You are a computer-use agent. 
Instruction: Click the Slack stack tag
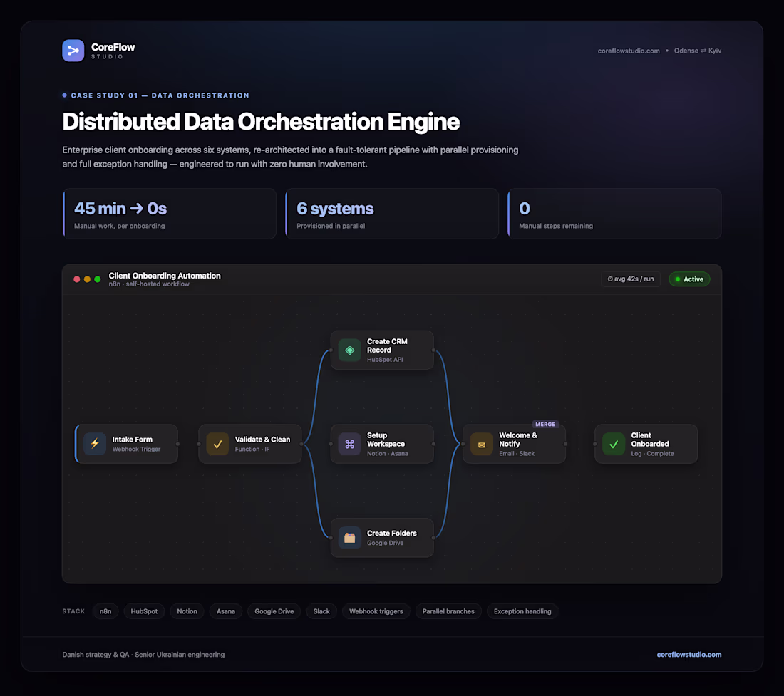coord(321,611)
